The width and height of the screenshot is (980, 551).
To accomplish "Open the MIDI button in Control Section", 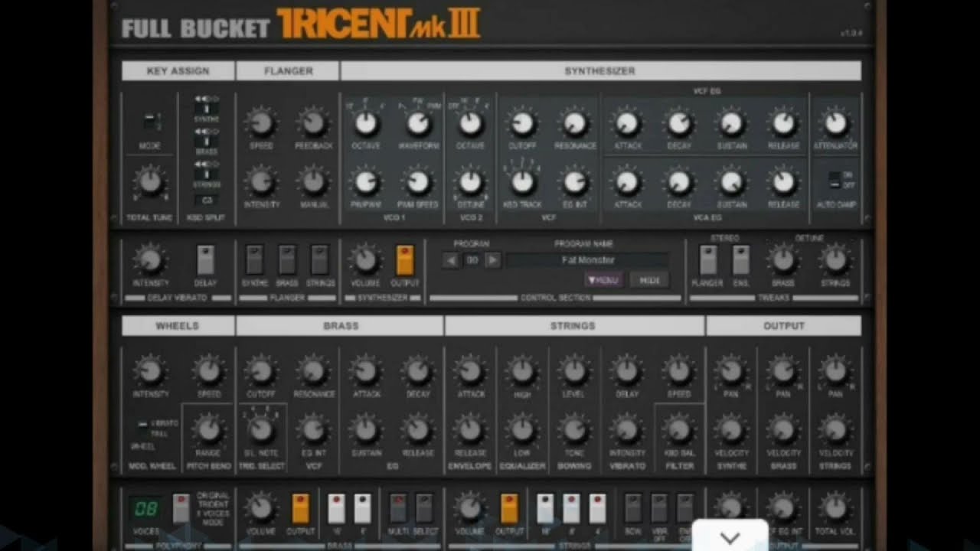I will (649, 280).
